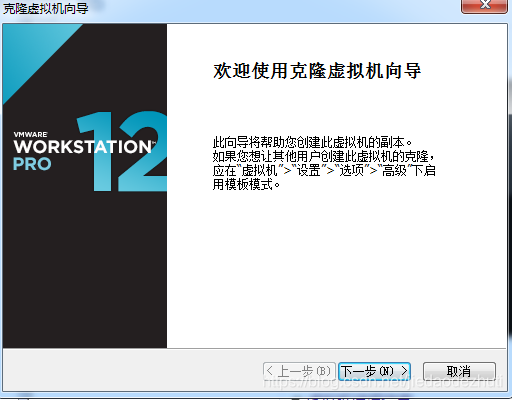Click the disabled 上一步(B) back button

point(299,371)
